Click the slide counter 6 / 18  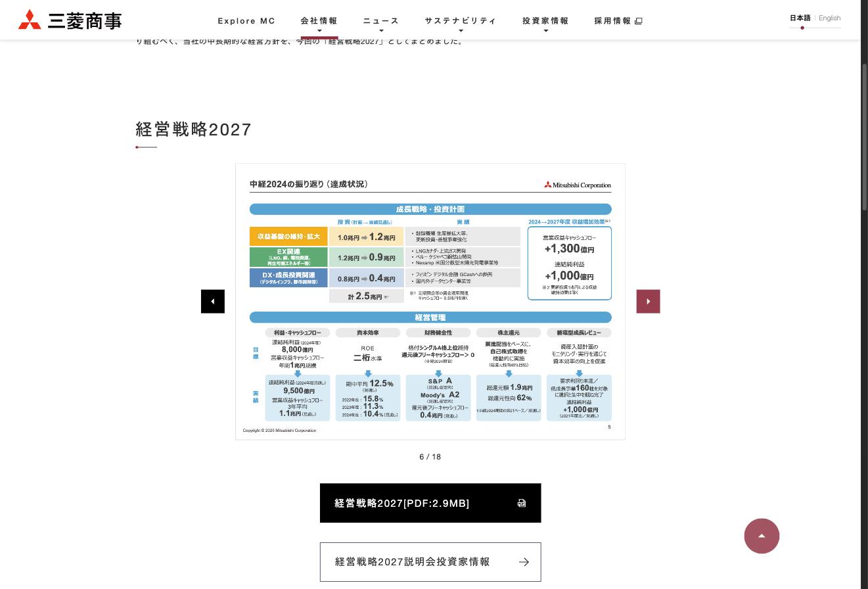coord(430,457)
